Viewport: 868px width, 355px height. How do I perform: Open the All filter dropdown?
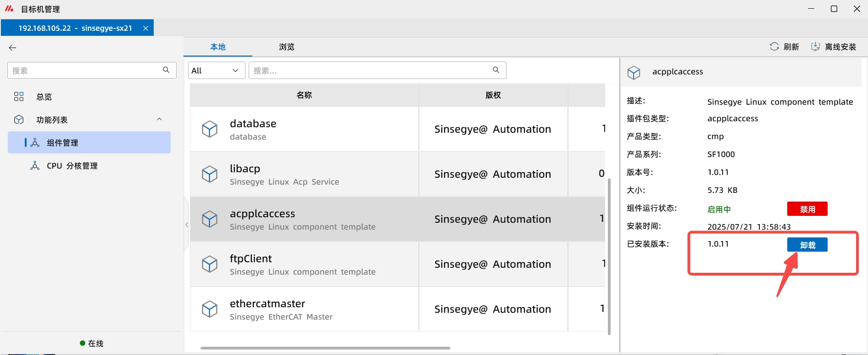216,70
